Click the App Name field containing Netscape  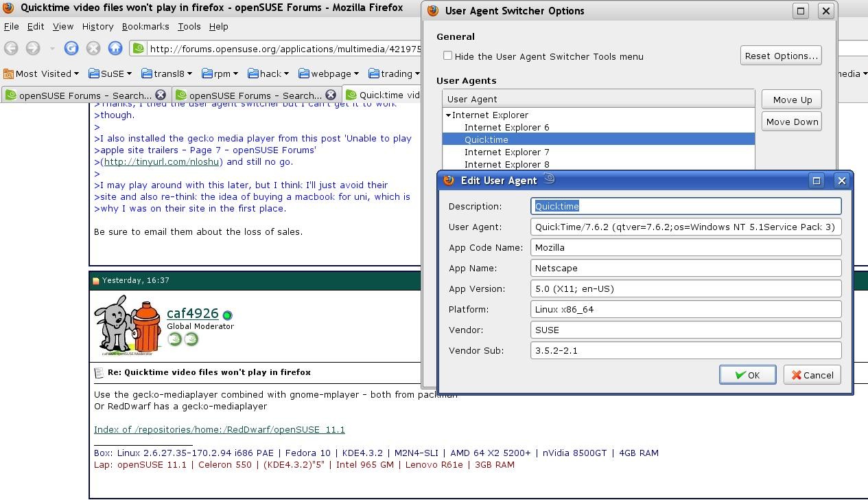click(686, 268)
